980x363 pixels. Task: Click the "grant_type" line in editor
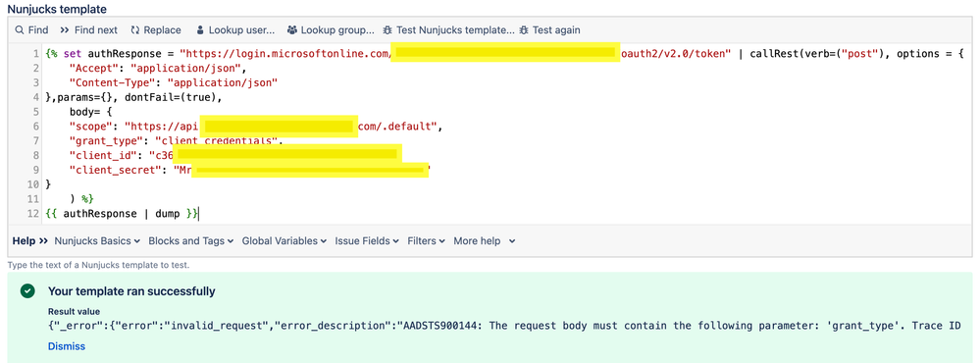click(x=177, y=140)
